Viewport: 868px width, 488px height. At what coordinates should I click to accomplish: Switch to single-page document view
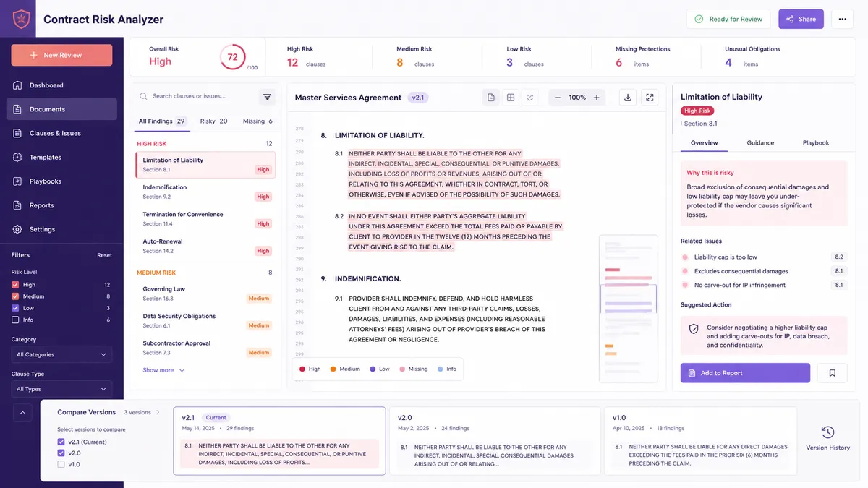tap(491, 98)
